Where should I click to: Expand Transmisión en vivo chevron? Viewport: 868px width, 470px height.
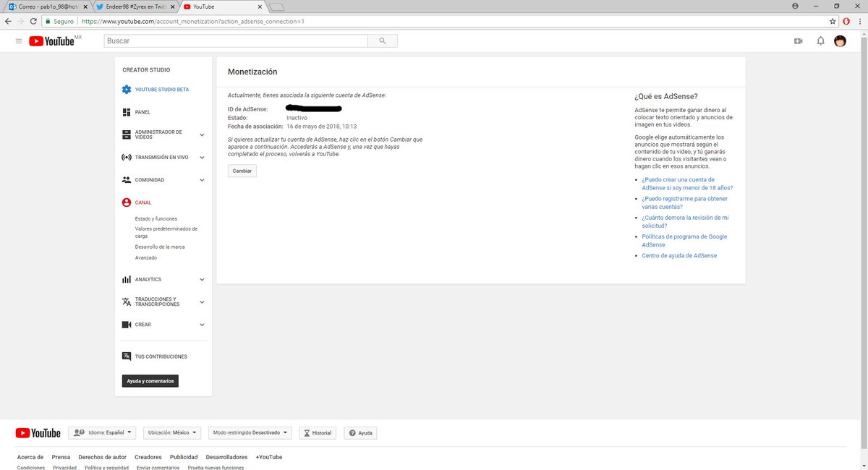(202, 157)
